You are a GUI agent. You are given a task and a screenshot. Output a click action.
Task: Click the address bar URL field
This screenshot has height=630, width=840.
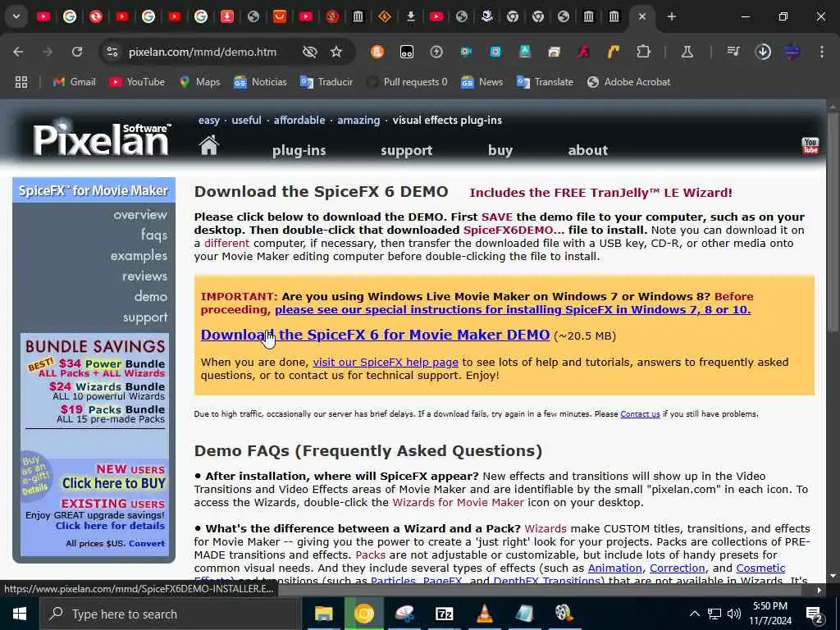click(203, 52)
